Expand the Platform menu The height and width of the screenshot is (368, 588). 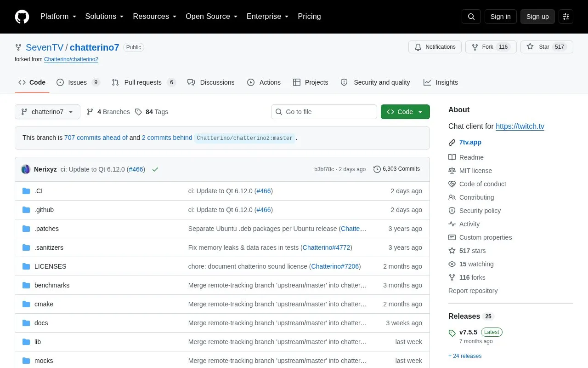(x=58, y=17)
